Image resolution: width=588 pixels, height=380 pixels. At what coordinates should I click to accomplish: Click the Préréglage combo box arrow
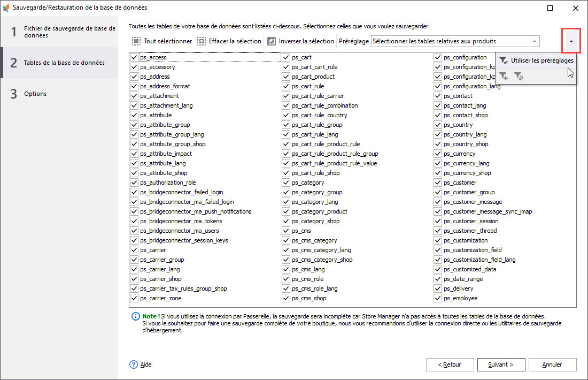click(x=535, y=41)
